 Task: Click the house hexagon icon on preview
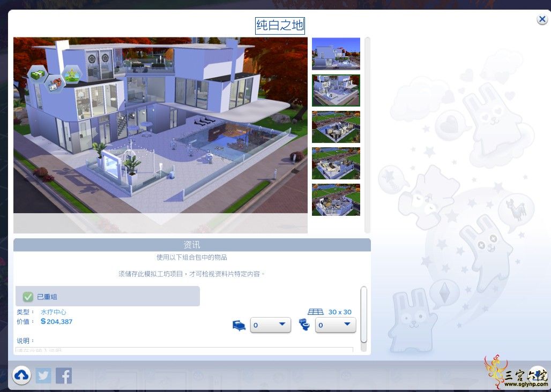[55, 84]
